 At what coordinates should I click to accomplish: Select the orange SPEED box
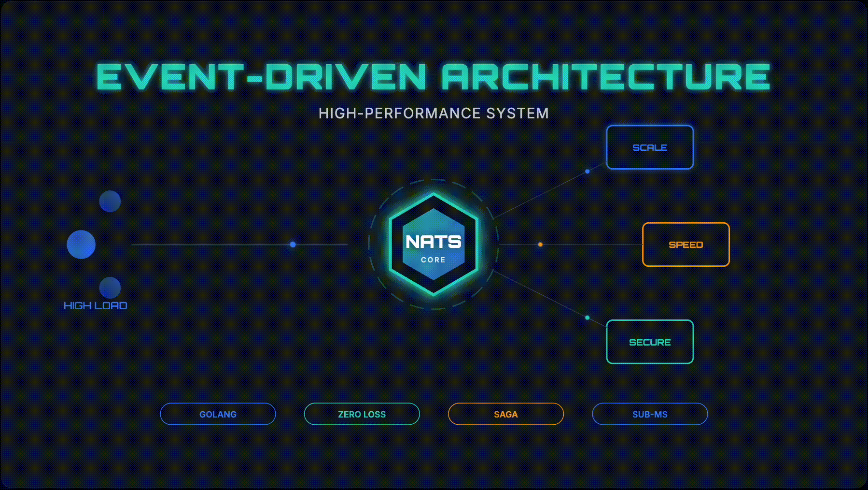686,245
